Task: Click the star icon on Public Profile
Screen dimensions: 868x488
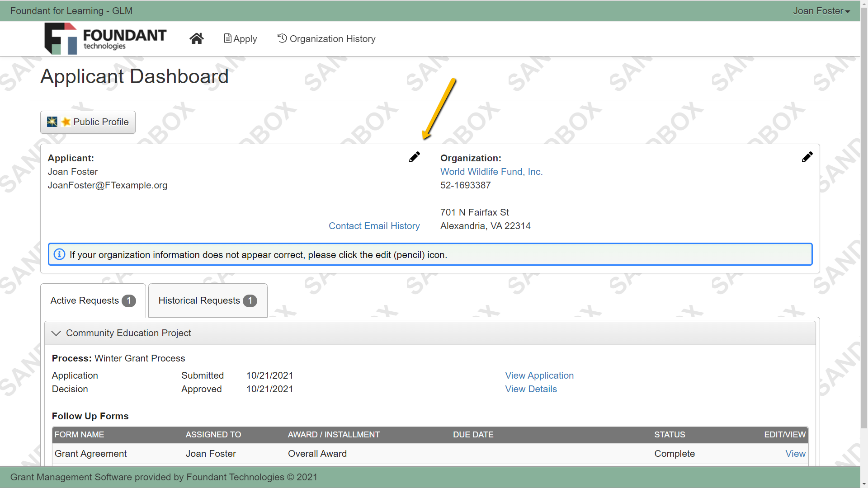Action: [x=66, y=122]
